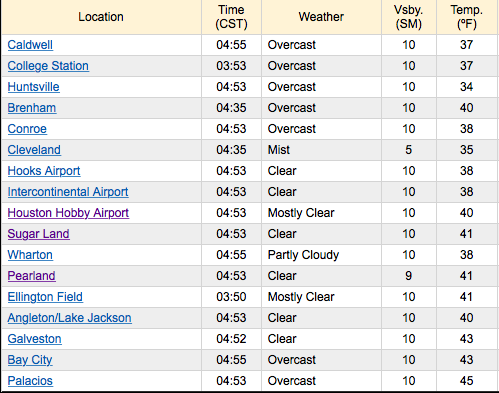Open Intercontinental Airport observations
The image size is (499, 393).
68,192
